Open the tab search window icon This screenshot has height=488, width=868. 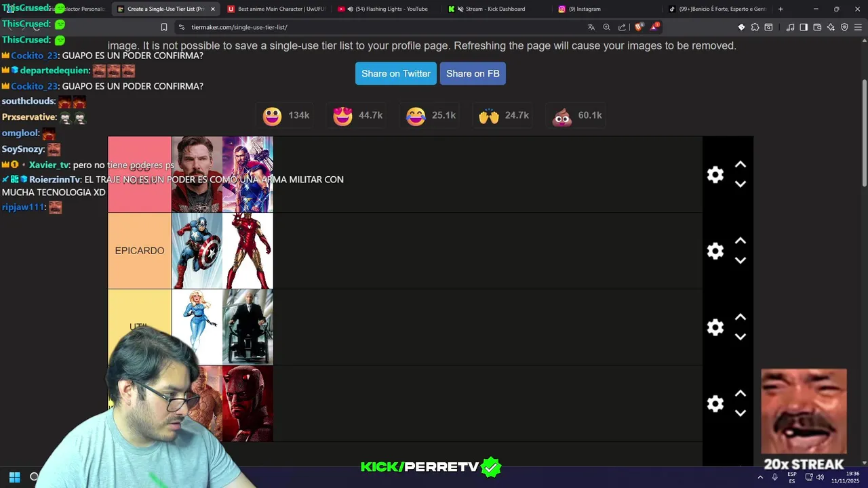pyautogui.click(x=768, y=27)
